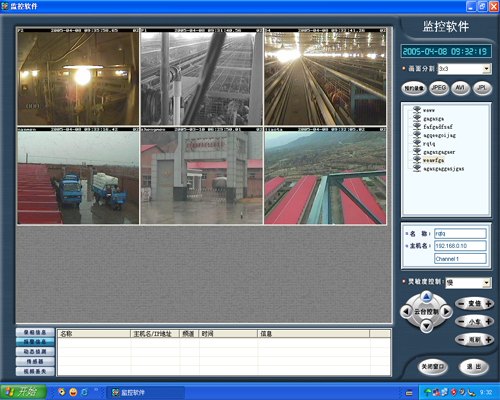This screenshot has width=500, height=400.
Task: Click camera icon beside 'gagasgaguer'
Action: (417, 151)
